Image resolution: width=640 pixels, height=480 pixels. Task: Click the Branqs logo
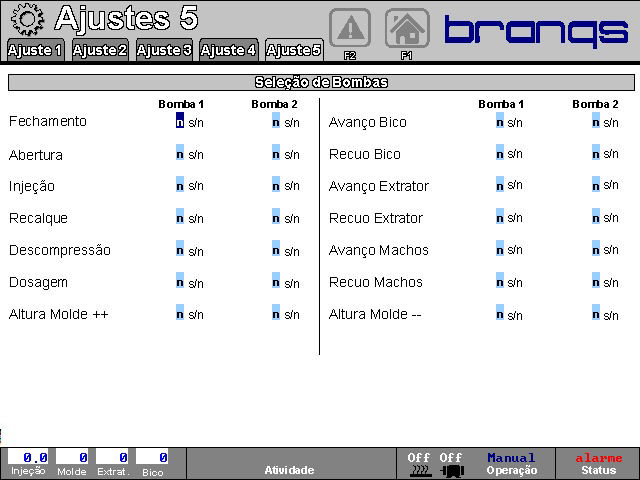535,30
